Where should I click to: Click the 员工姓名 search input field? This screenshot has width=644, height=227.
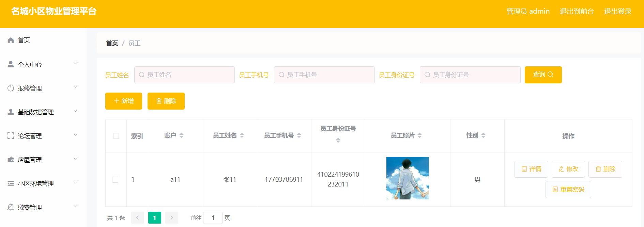184,75
